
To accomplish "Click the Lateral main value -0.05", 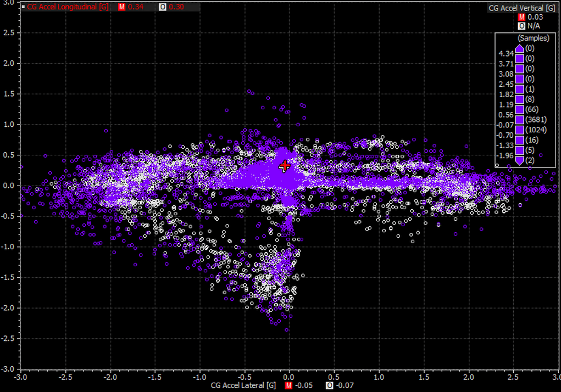I will click(304, 385).
